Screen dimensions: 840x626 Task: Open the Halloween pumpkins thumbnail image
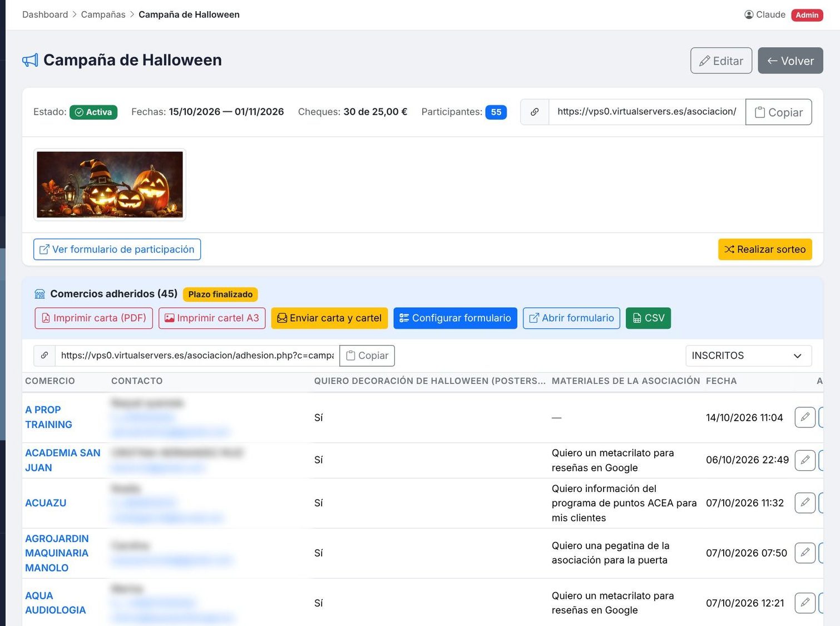coord(110,184)
